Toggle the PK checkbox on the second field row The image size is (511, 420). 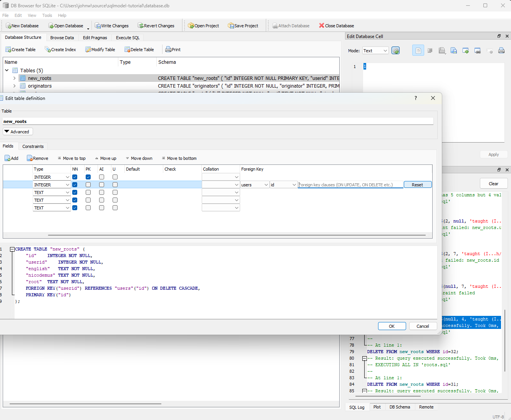click(x=88, y=185)
